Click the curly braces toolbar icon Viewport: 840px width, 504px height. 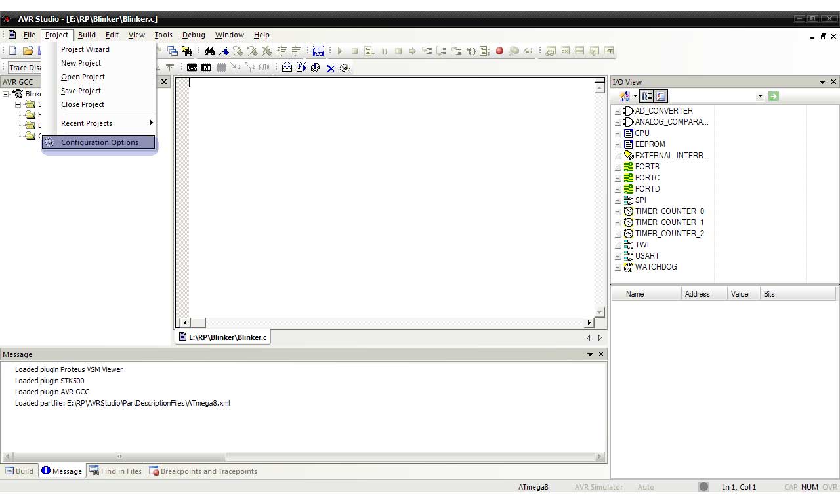[x=471, y=51]
